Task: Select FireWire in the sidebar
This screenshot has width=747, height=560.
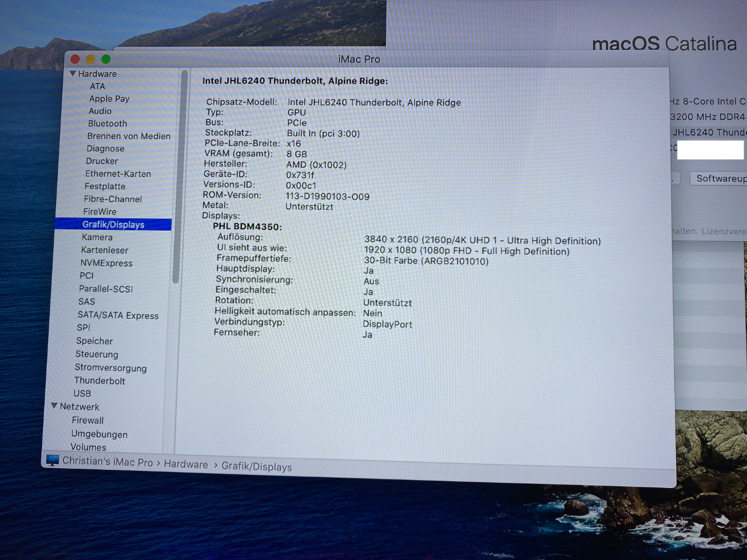Action: point(100,212)
